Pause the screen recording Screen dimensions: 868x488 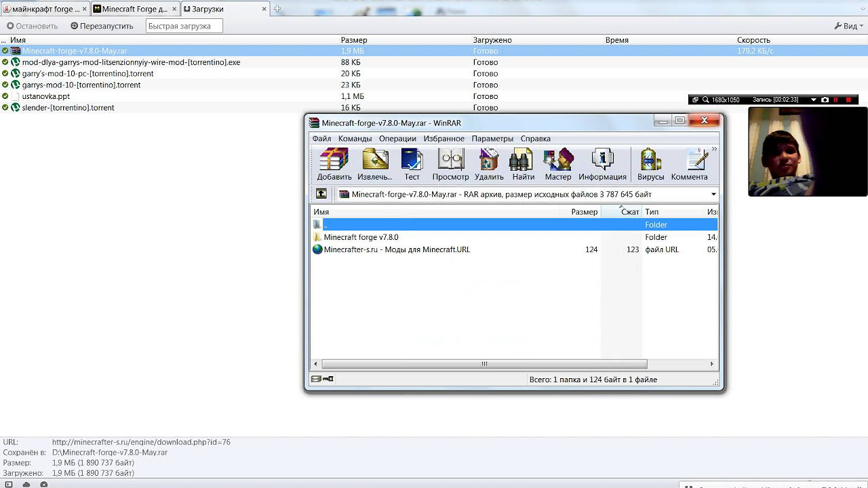tap(836, 100)
